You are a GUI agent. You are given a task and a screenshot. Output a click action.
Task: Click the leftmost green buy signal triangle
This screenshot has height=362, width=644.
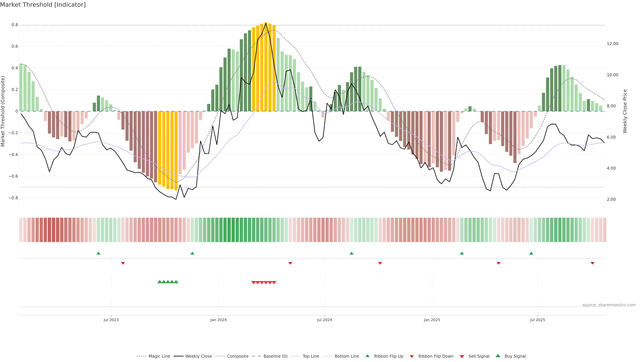tap(159, 282)
